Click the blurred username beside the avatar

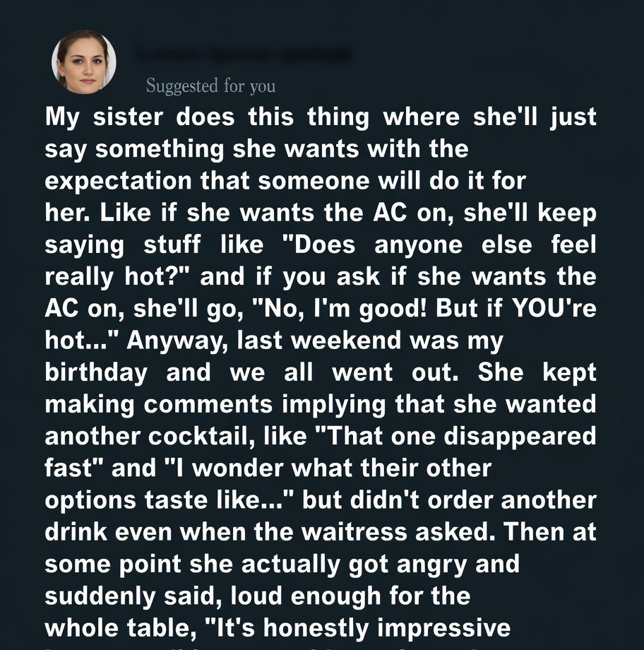point(242,54)
